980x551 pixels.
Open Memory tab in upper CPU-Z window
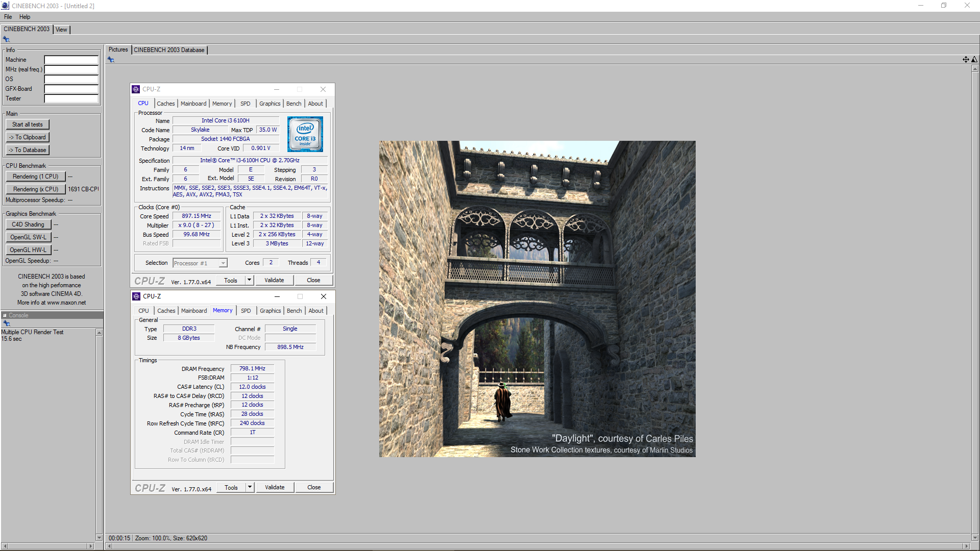tap(222, 104)
